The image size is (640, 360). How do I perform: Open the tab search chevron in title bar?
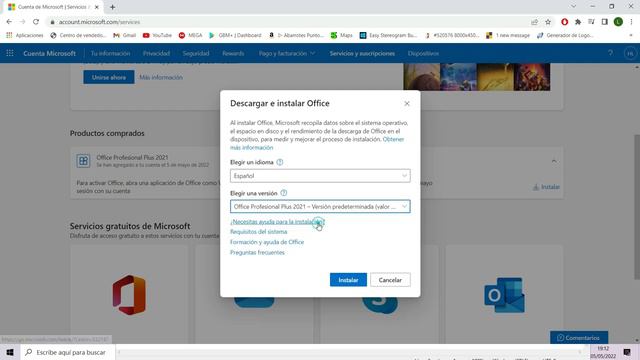pyautogui.click(x=573, y=7)
